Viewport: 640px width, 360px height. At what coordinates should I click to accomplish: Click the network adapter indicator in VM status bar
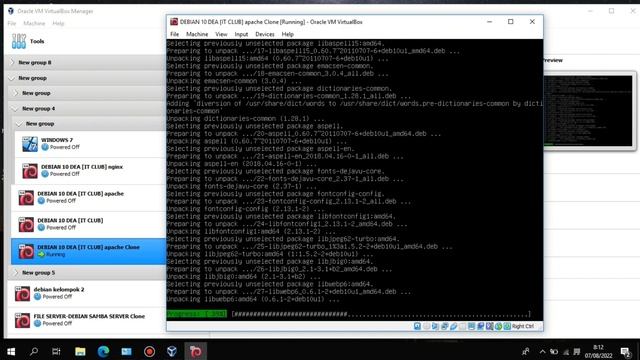point(444,326)
